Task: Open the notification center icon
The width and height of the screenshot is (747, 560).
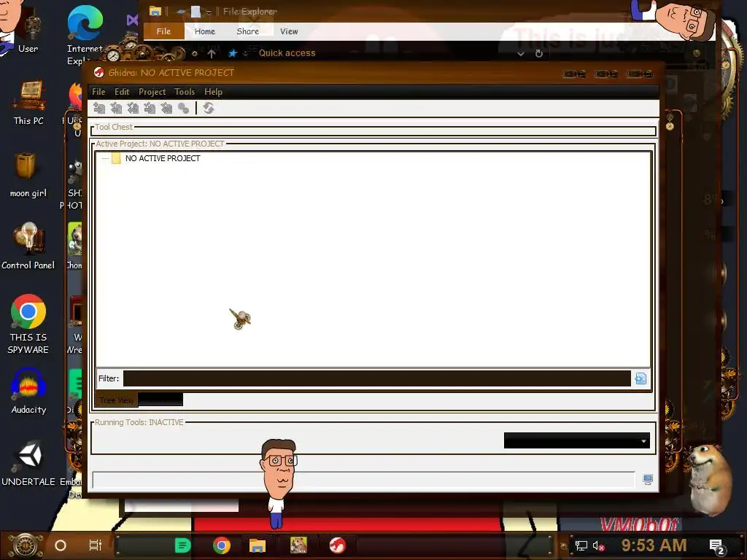Action: 716,547
